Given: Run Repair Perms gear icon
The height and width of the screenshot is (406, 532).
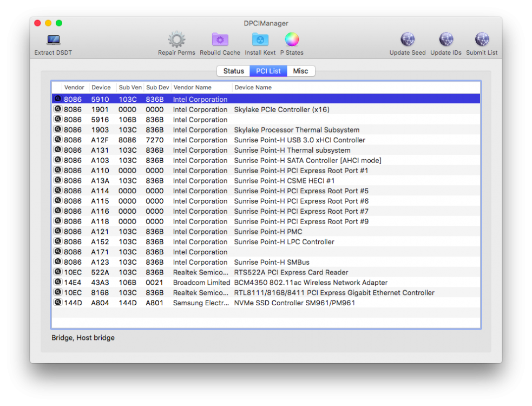Looking at the screenshot, I should click(176, 40).
